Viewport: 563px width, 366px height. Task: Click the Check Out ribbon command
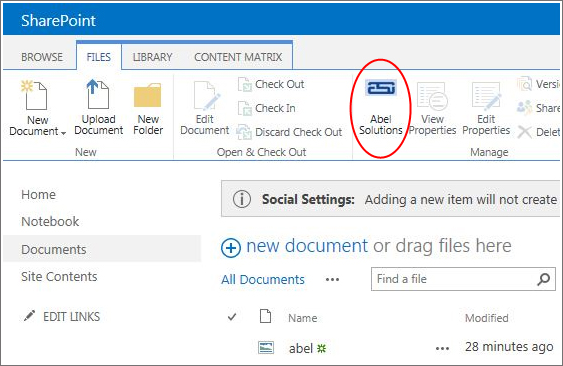[271, 84]
